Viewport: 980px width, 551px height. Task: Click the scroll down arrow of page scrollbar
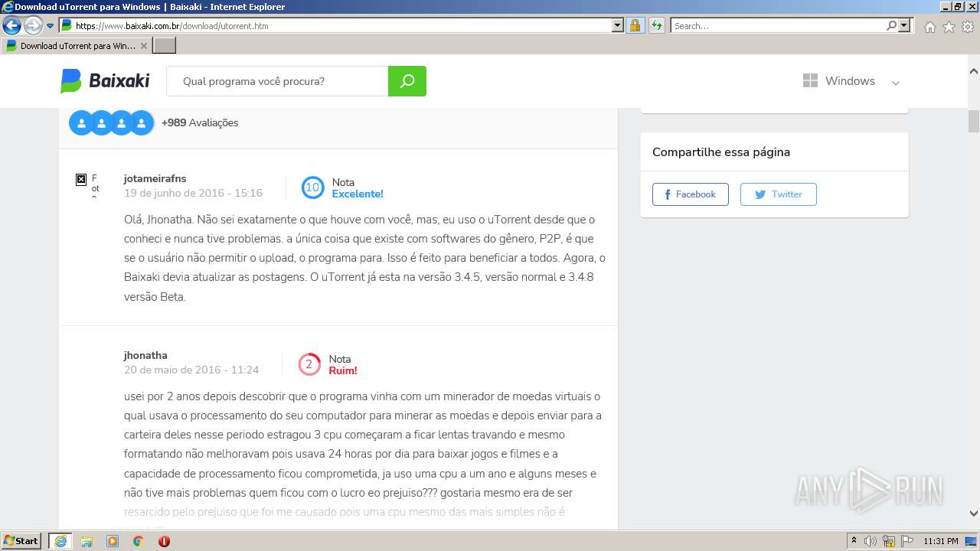point(974,514)
